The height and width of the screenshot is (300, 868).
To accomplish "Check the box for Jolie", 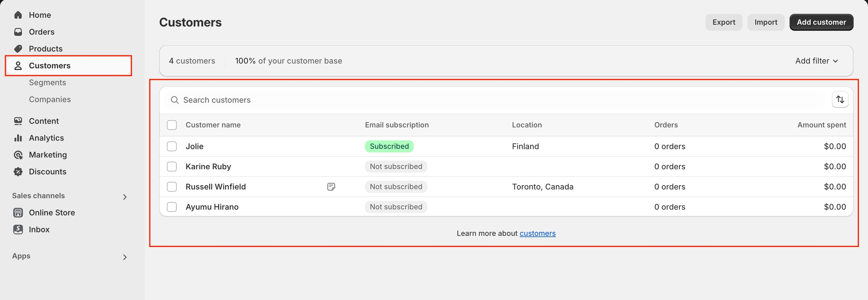I will click(172, 146).
